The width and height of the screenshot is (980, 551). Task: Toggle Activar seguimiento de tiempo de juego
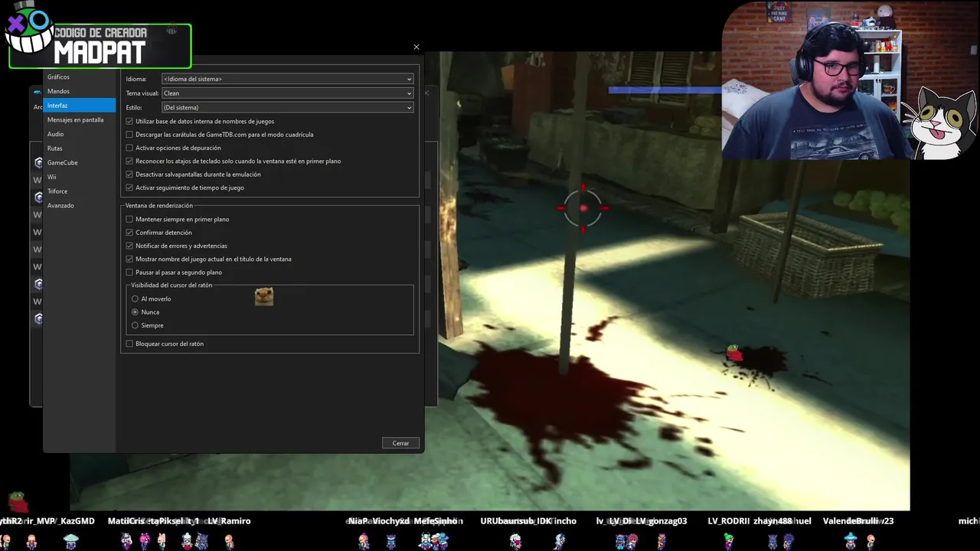[x=129, y=187]
